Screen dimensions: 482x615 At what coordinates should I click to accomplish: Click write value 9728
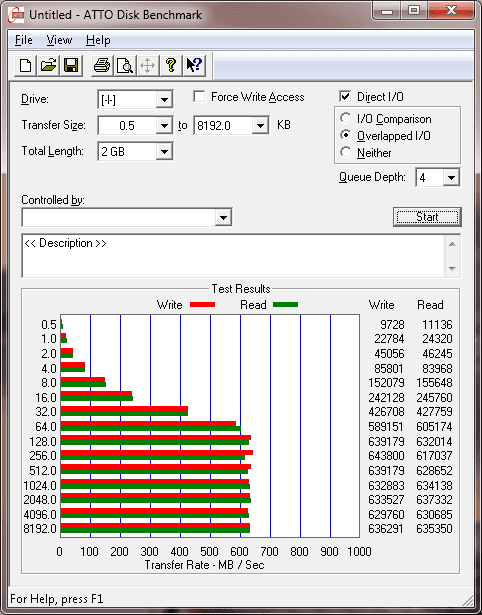click(x=392, y=325)
